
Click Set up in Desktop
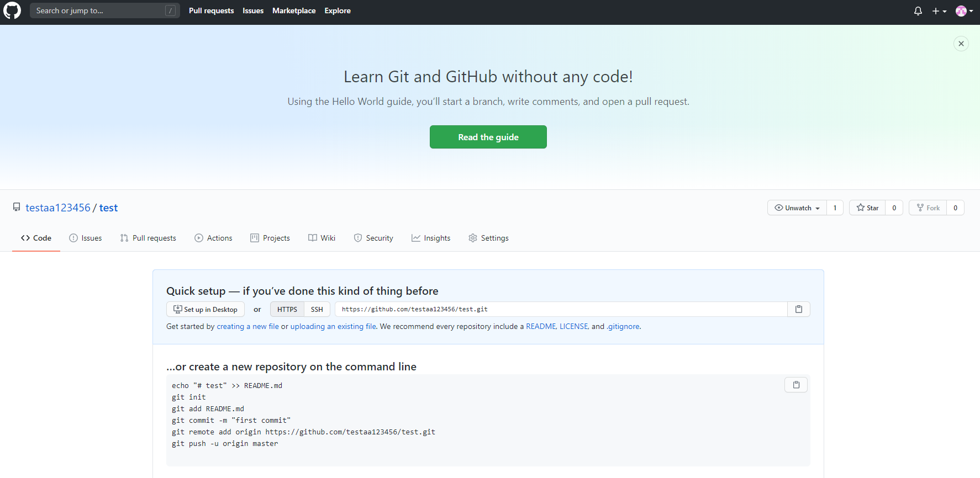pos(206,309)
